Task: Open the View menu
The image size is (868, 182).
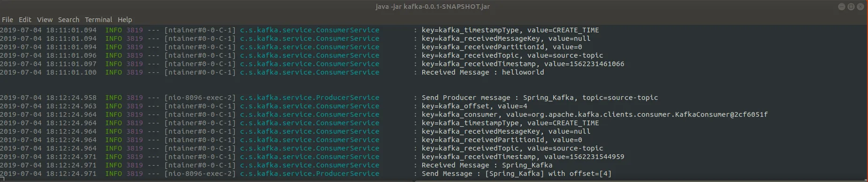Action: pos(45,20)
